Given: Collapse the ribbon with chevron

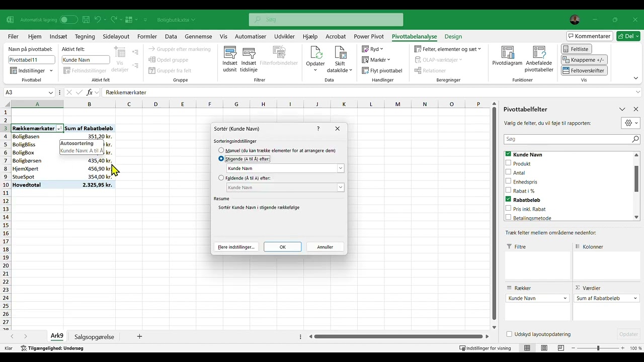Looking at the screenshot, I should (636, 78).
